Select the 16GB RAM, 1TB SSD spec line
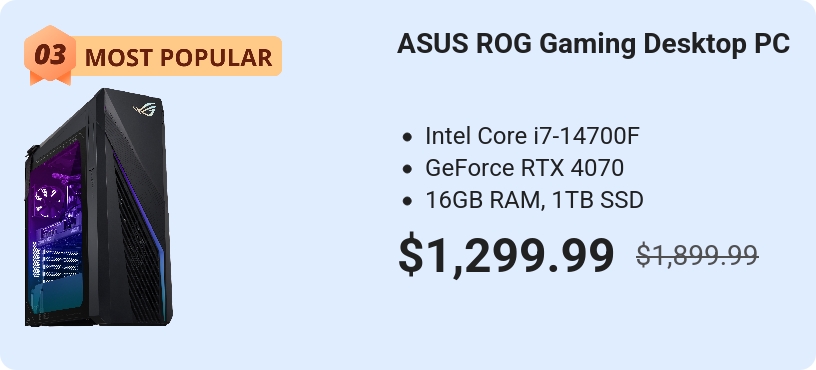The image size is (816, 370). pos(534,200)
